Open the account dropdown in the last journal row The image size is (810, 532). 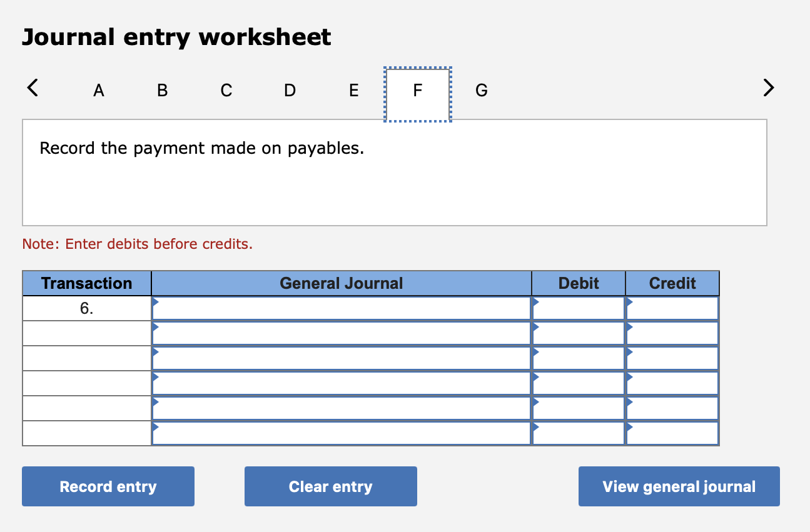point(154,427)
